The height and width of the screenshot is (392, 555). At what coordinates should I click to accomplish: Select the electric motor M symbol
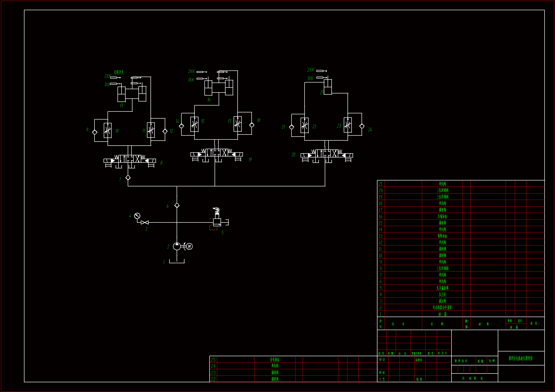click(x=189, y=246)
